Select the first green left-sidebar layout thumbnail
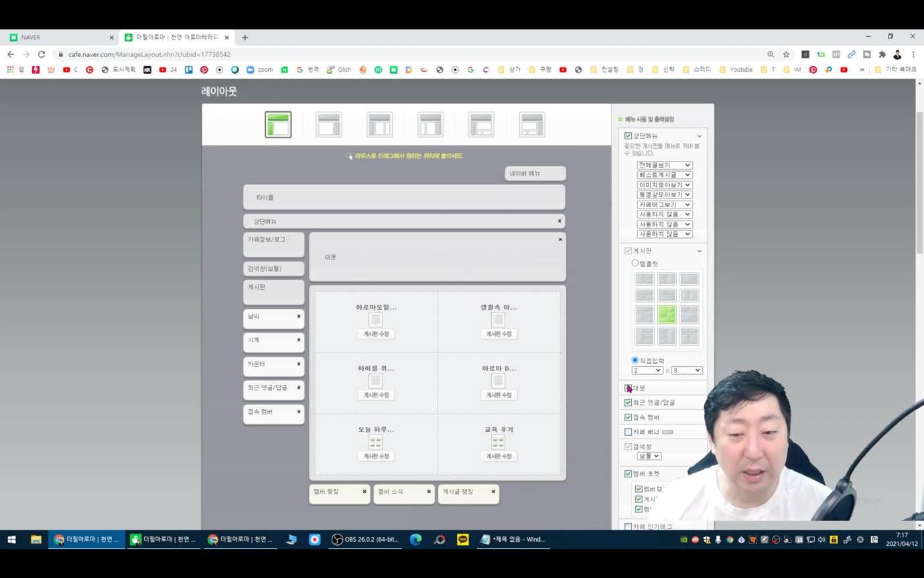The width and height of the screenshot is (924, 578). (x=278, y=125)
